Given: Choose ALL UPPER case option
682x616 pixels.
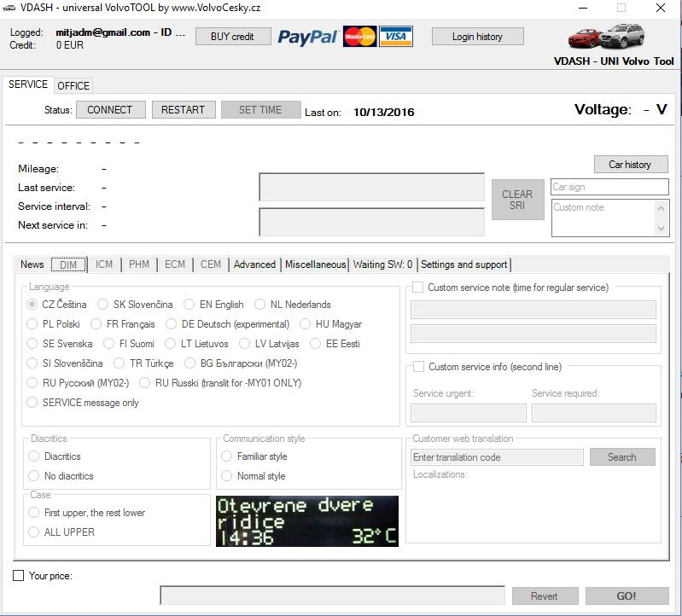Looking at the screenshot, I should pyautogui.click(x=61, y=532).
